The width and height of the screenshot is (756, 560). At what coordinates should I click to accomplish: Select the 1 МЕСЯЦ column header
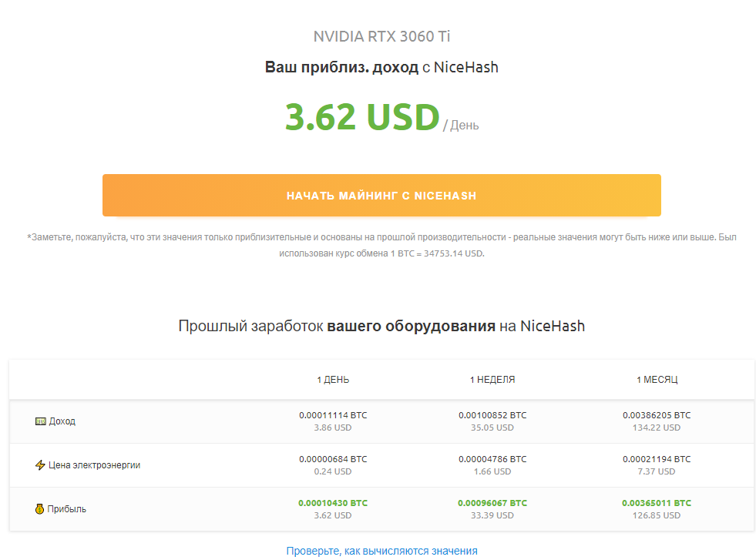[x=657, y=380]
